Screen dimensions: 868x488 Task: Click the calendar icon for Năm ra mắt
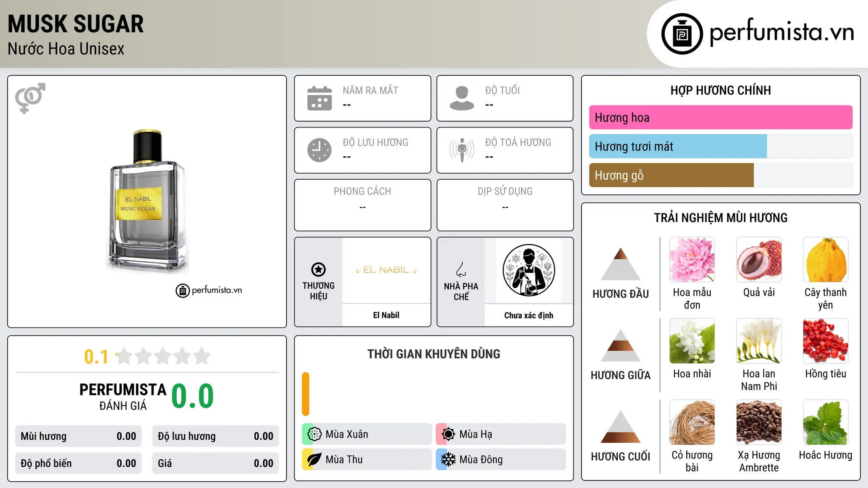[320, 98]
